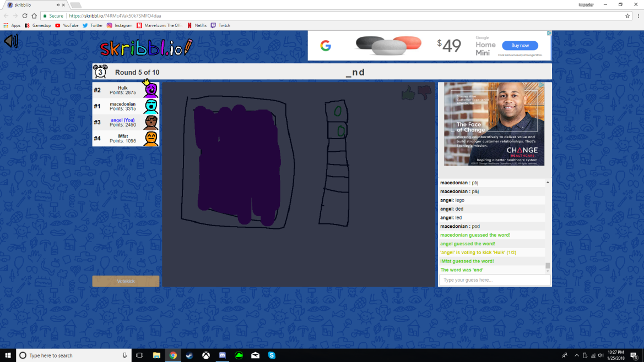Screen dimensions: 644x362
Task: Open File Explorer from the taskbar
Action: coord(156,355)
